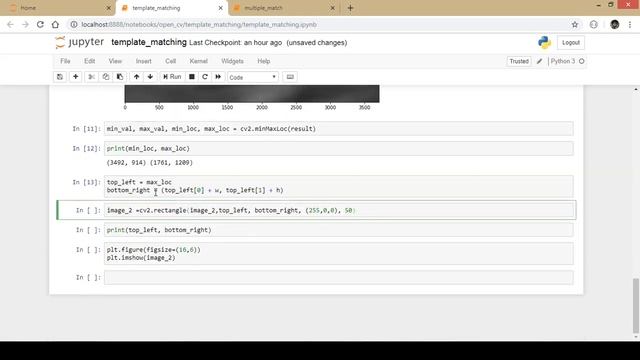The height and width of the screenshot is (360, 640).
Task: Click the cv2.rectangle code cell
Action: 338,210
